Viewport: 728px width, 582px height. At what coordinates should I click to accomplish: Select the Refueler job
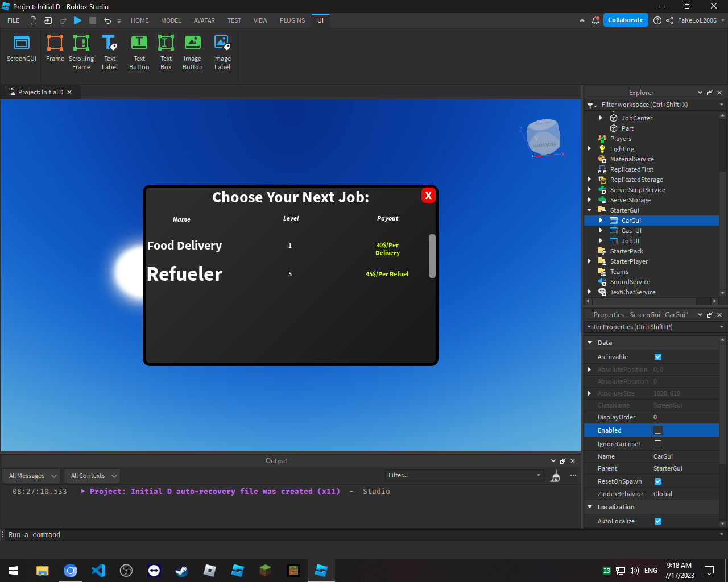(x=185, y=274)
